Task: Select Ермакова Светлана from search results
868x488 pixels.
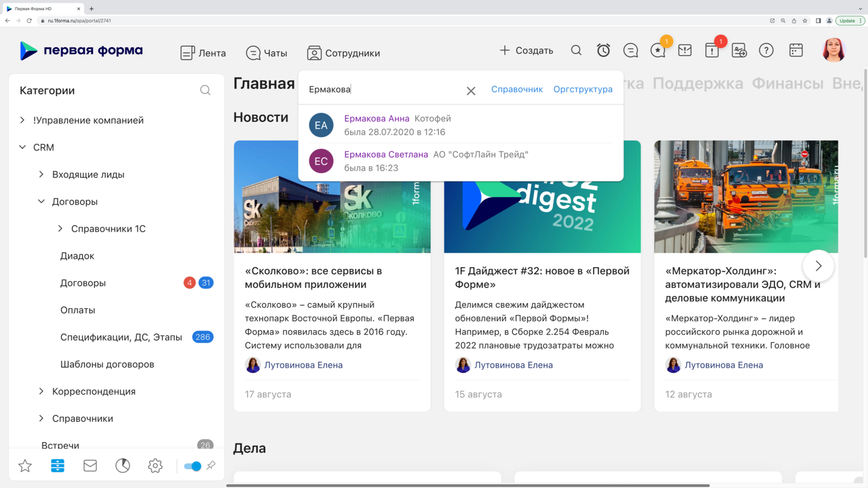Action: 386,154
